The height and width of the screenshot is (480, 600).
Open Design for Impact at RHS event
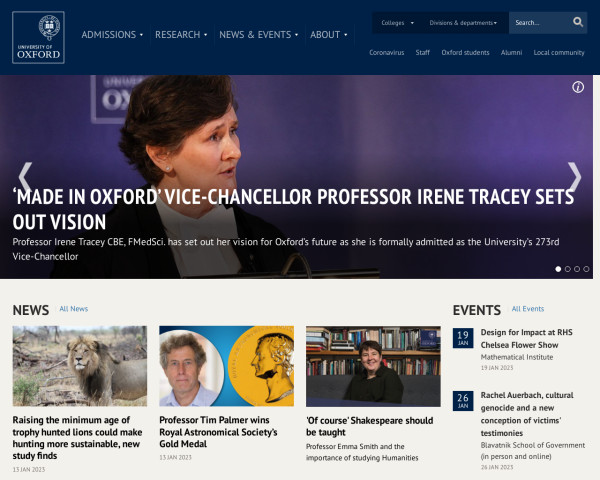[527, 338]
